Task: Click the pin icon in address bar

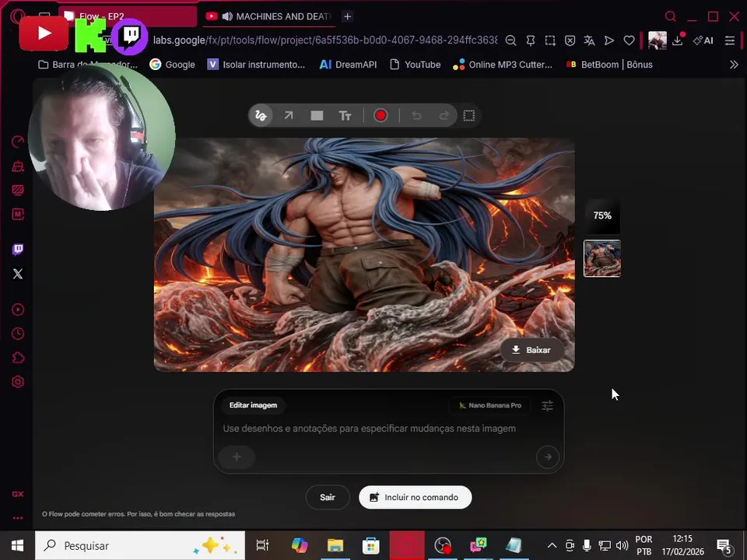Action: [530, 40]
